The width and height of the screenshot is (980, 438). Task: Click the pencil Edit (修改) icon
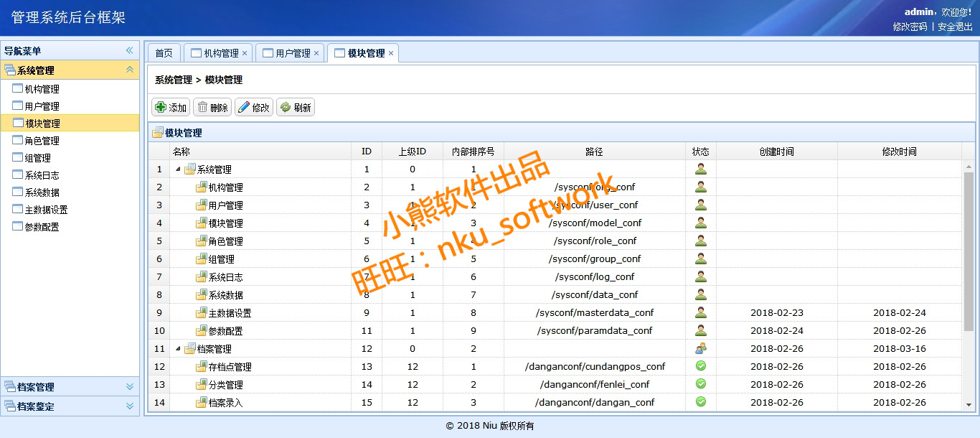tap(244, 107)
